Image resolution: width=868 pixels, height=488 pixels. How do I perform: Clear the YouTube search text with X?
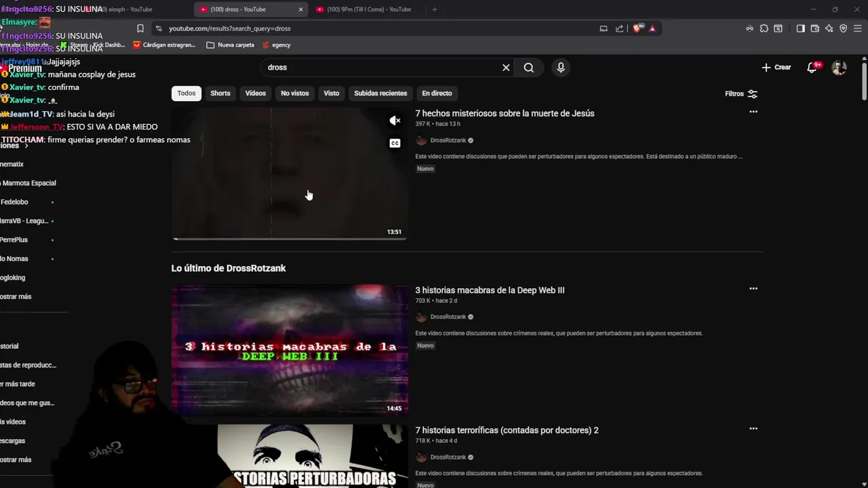tap(506, 67)
